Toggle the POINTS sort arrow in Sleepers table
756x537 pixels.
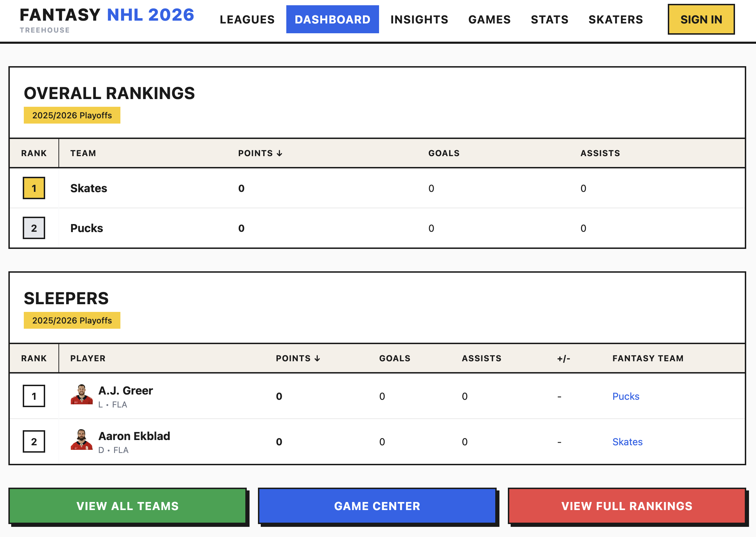[x=318, y=358]
